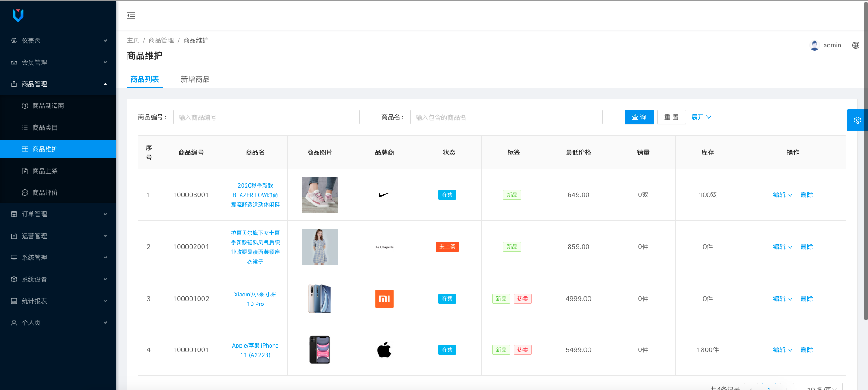Open 编辑 dropdown for product 100003001
The image size is (868, 390).
783,195
